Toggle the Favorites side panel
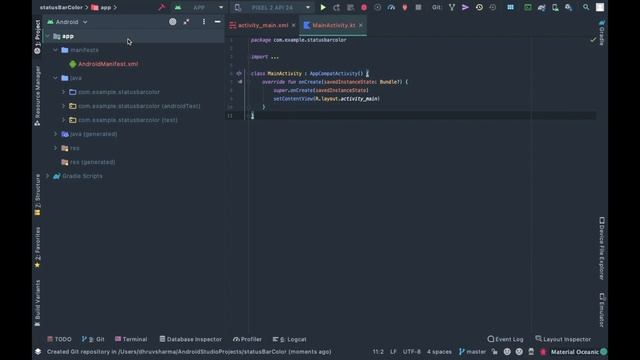640x360 pixels. (x=38, y=248)
